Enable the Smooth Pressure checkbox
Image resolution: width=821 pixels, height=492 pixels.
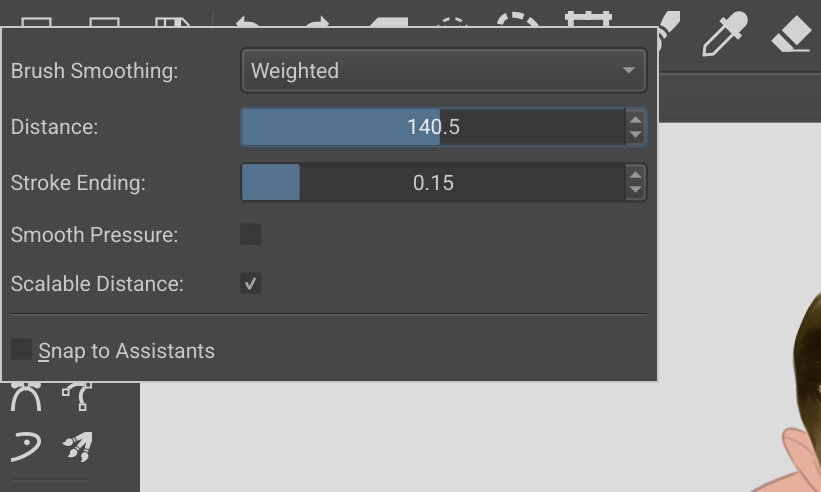pyautogui.click(x=251, y=234)
